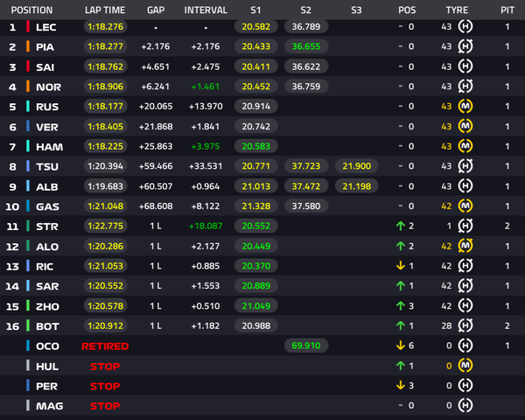Click the red team color bar next to LEC
Image resolution: width=525 pixels, height=420 pixels.
[28, 26]
